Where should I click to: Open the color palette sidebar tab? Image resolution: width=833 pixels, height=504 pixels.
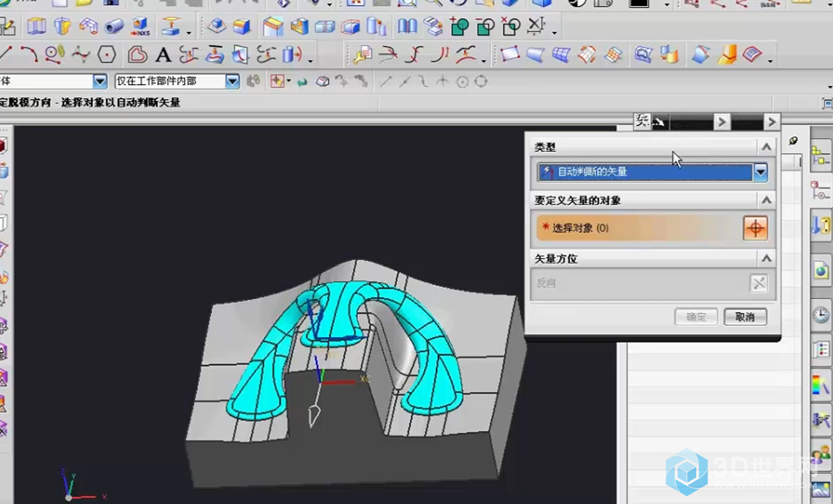[x=821, y=385]
